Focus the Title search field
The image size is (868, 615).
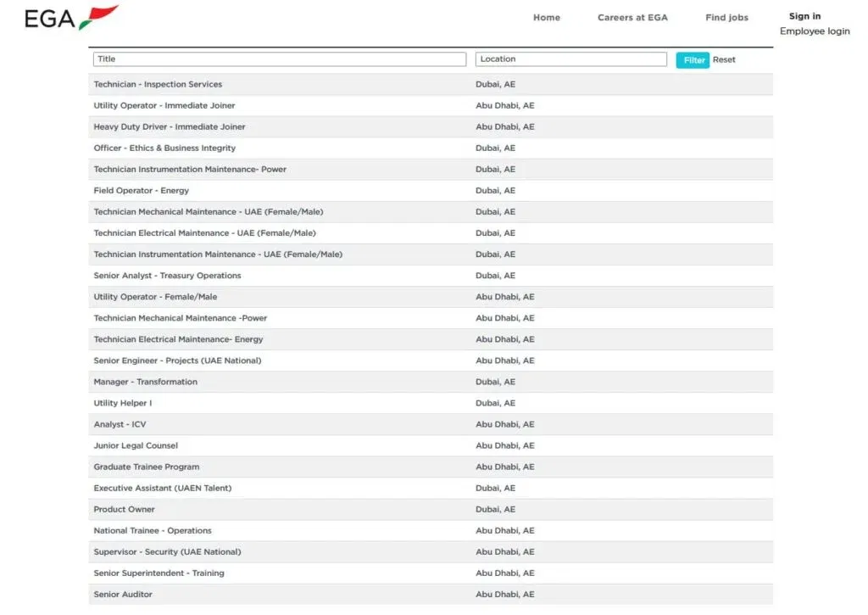[280, 59]
